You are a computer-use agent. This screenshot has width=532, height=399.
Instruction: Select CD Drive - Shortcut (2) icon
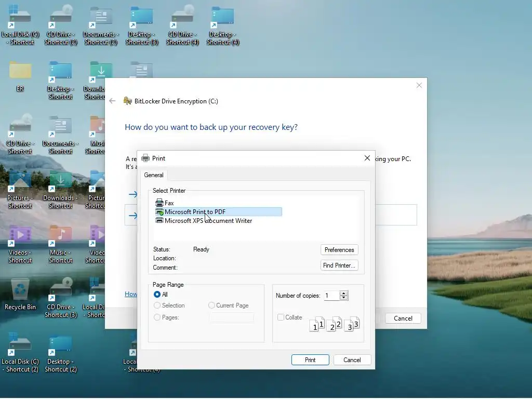click(x=61, y=25)
